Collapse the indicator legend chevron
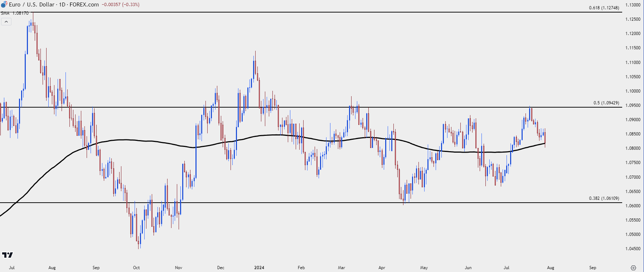This screenshot has height=272, width=644. coord(6,22)
